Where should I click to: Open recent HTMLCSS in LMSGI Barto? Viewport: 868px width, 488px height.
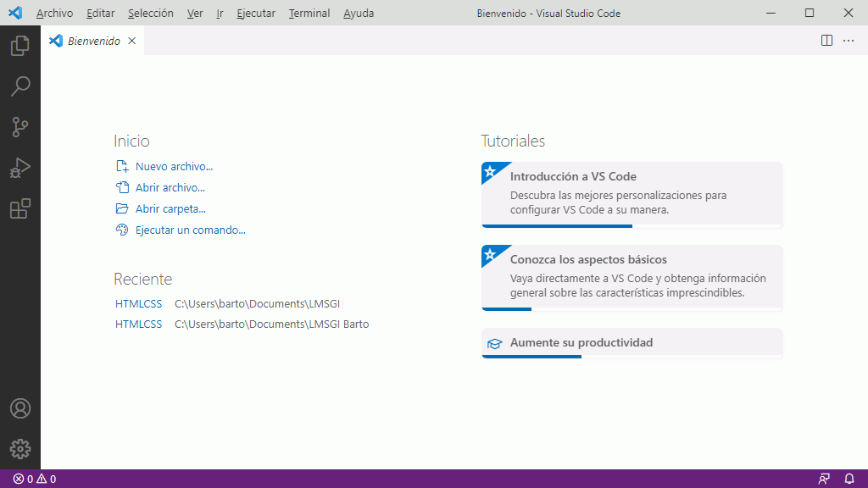coord(138,324)
